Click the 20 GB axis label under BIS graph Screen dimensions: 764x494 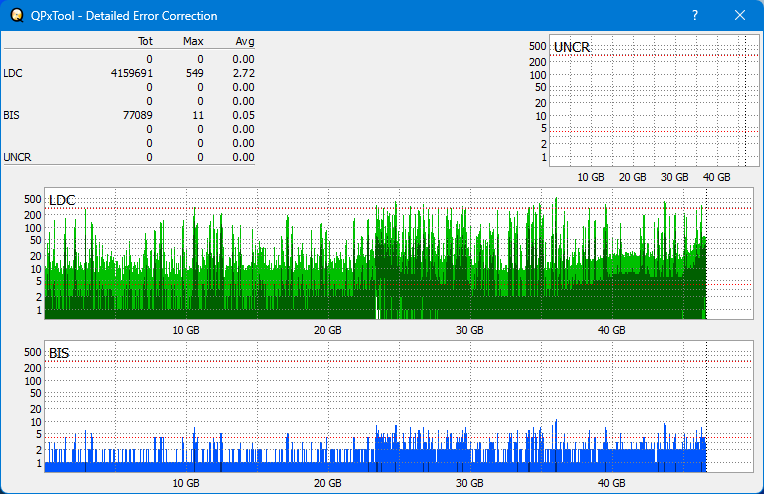(x=327, y=483)
